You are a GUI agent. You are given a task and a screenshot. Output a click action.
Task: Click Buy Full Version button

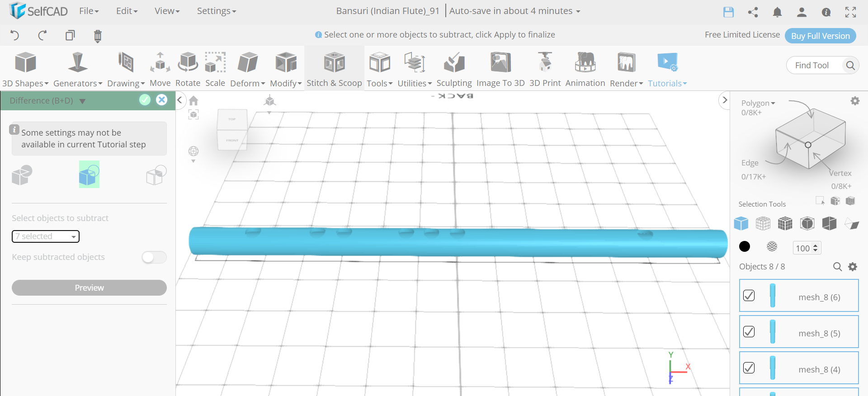coord(820,36)
